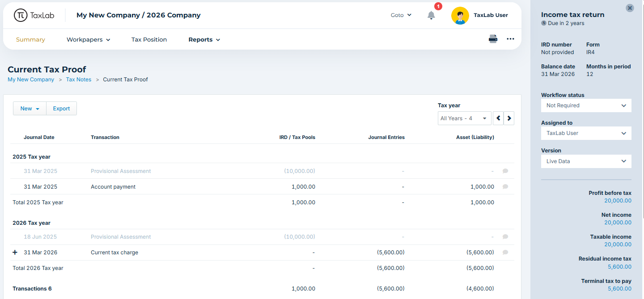Select the Current tax charge transaction
The height and width of the screenshot is (299, 644).
coord(114,253)
